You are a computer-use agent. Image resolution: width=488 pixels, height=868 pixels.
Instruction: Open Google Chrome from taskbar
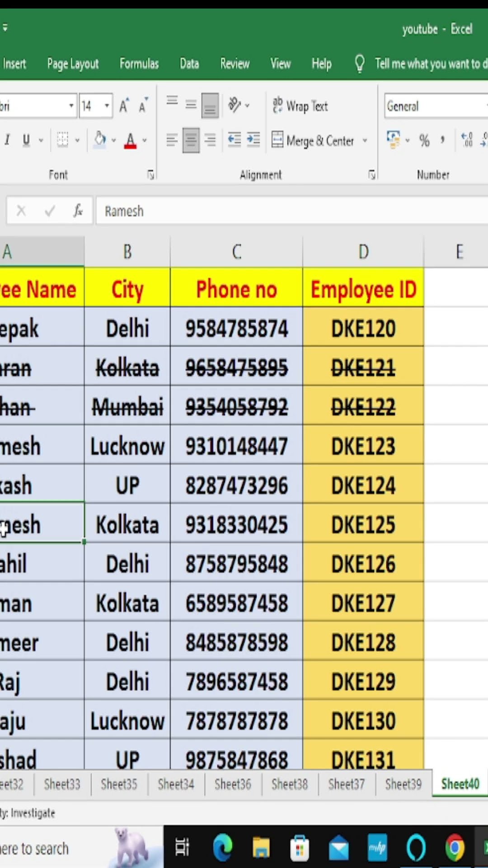[455, 848]
